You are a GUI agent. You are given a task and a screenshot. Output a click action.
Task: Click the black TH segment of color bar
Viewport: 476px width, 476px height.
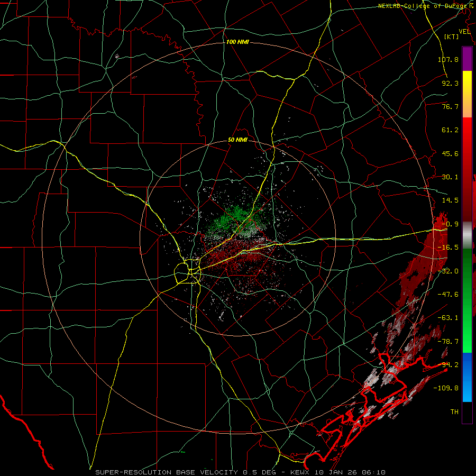tap(467, 413)
